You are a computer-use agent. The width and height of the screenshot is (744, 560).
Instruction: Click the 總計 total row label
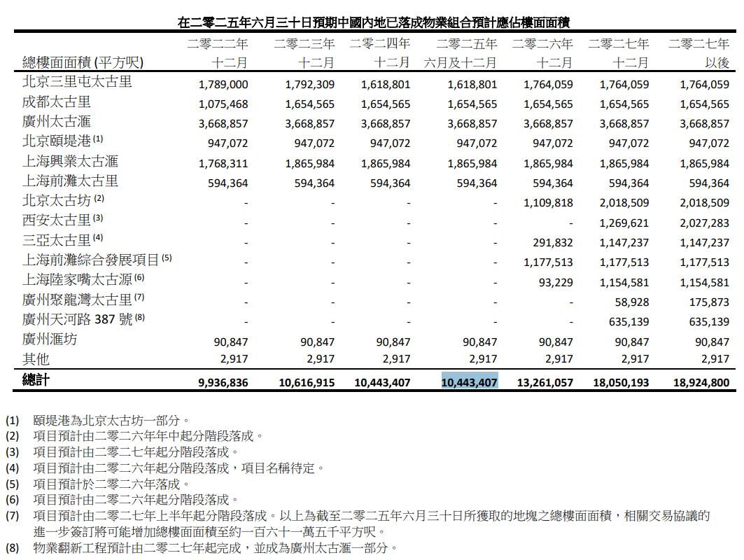[36, 380]
